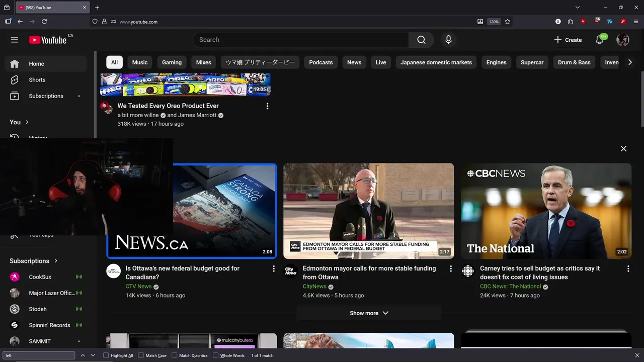Open options for Oreo video

tap(267, 106)
